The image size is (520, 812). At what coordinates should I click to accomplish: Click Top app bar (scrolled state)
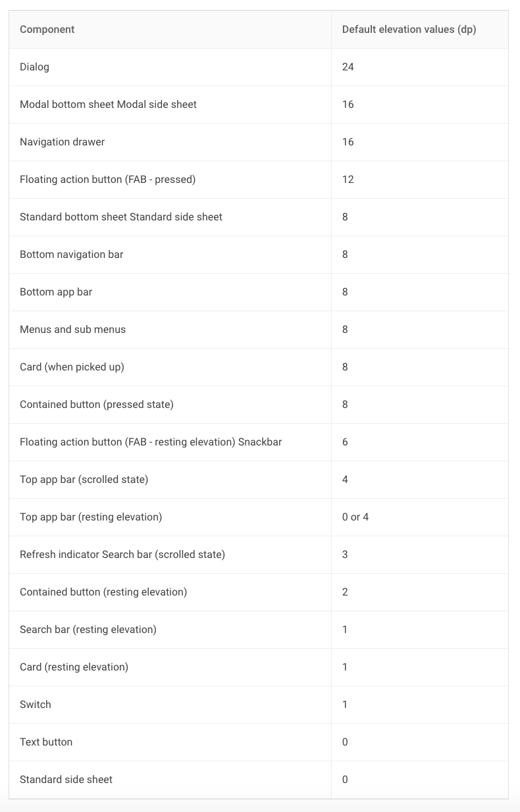coord(84,480)
